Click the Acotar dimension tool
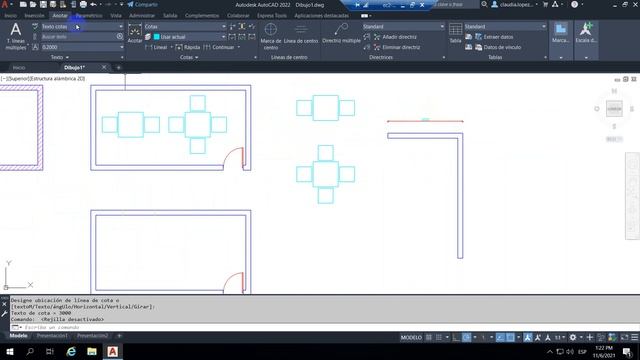Image resolution: width=640 pixels, height=360 pixels. [135, 33]
